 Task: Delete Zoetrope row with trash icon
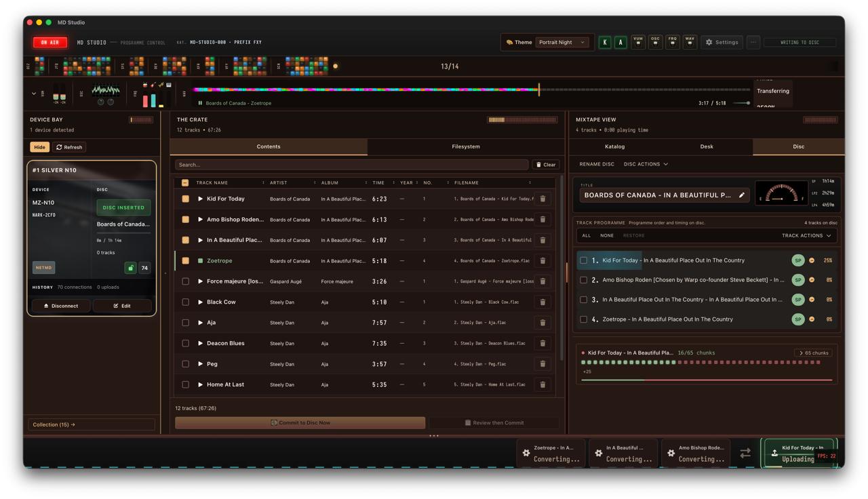click(542, 261)
